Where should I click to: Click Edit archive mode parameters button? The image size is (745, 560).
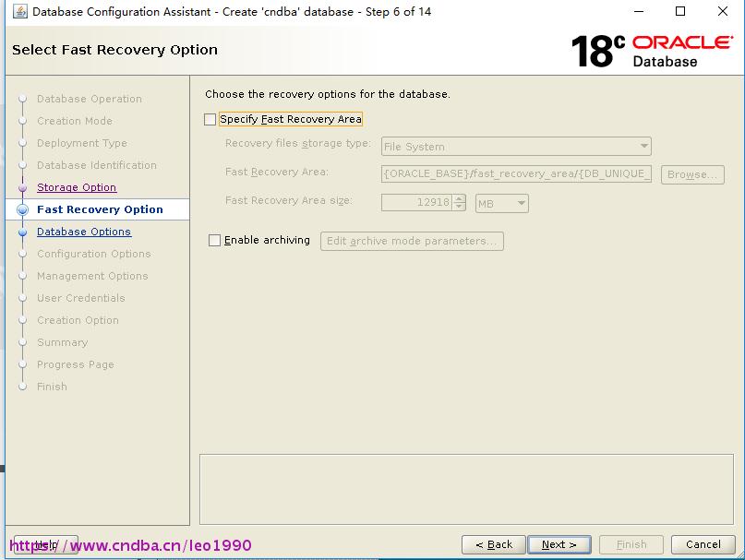pos(412,241)
